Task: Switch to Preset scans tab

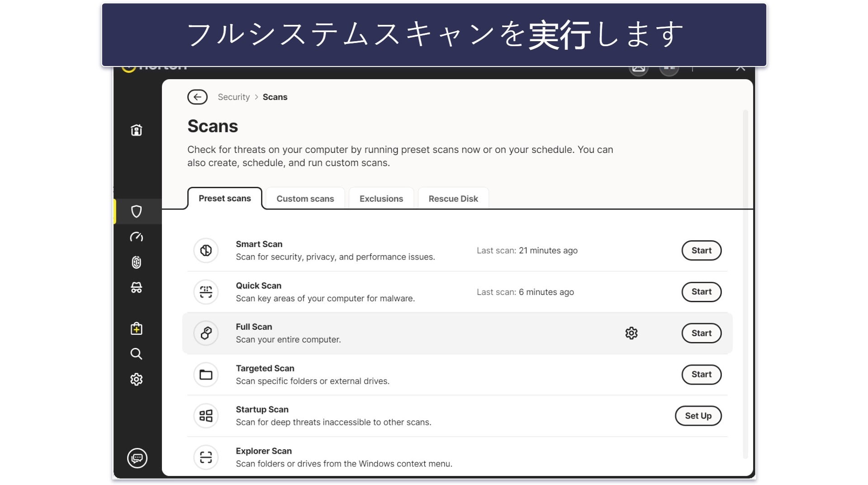Action: 225,198
